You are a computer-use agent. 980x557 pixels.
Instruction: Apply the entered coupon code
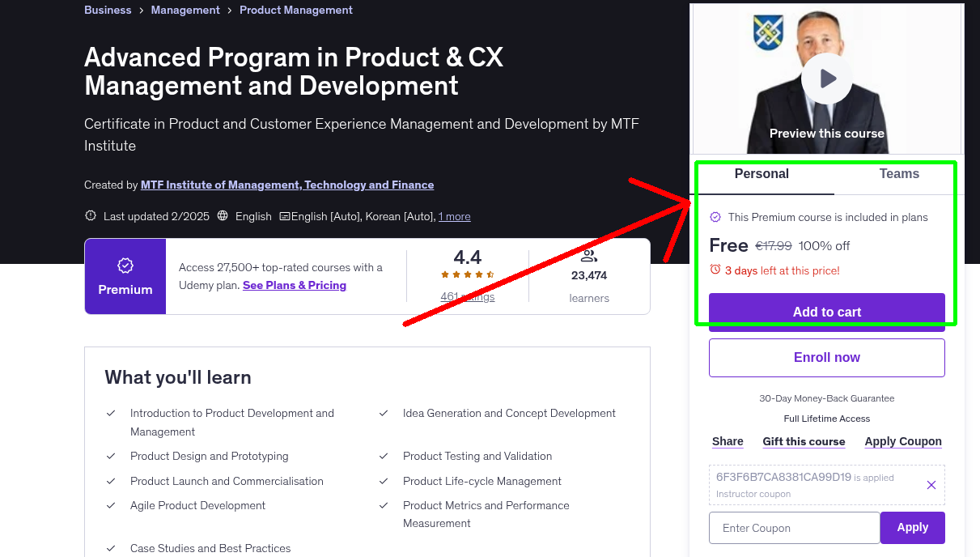click(x=912, y=527)
